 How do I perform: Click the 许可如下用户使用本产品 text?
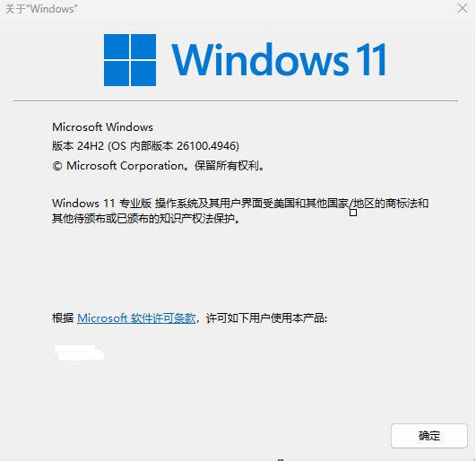coord(266,318)
